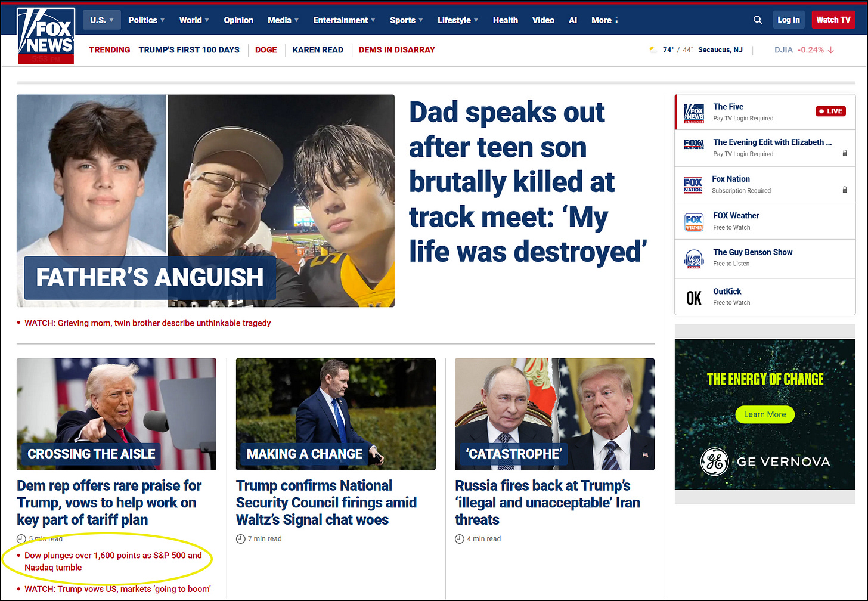Open Dow plunges over 1,600 points link

point(113,561)
